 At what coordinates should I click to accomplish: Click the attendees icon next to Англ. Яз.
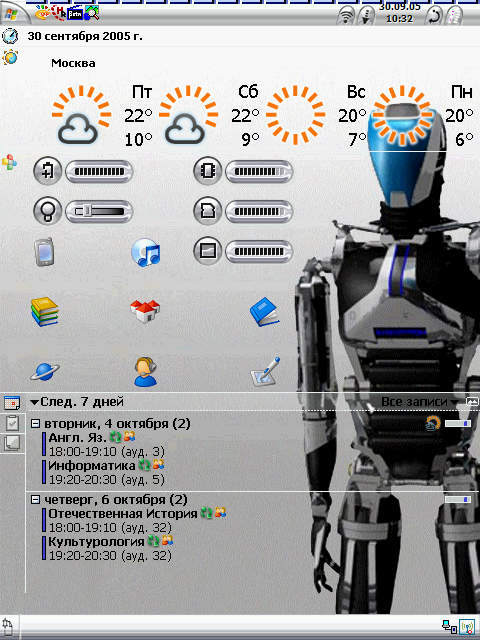click(129, 437)
